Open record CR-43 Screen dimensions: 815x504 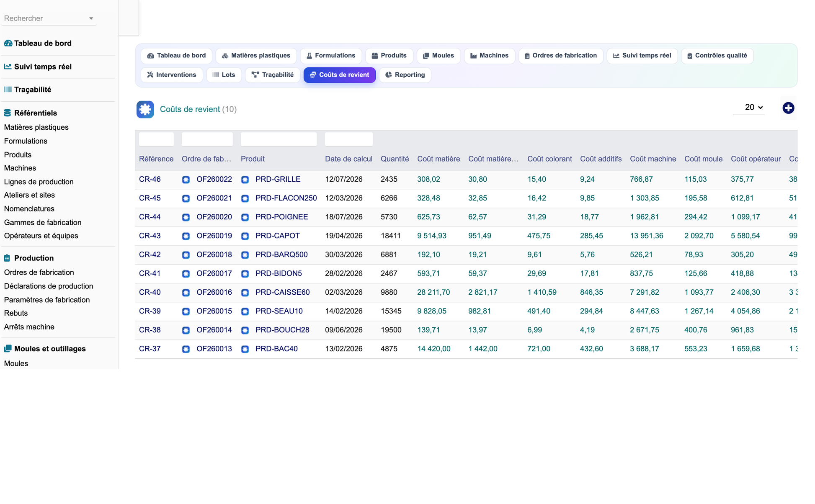click(x=150, y=236)
